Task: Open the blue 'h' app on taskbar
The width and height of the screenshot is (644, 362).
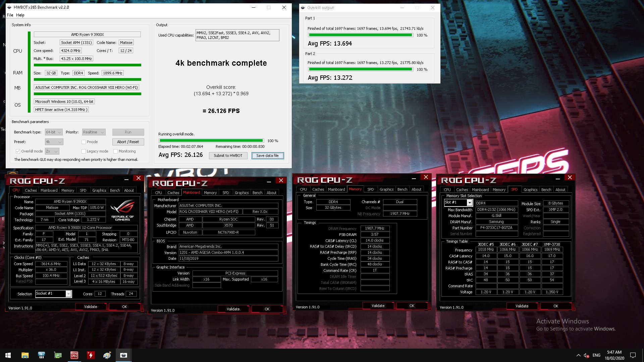Action: [x=41, y=355]
